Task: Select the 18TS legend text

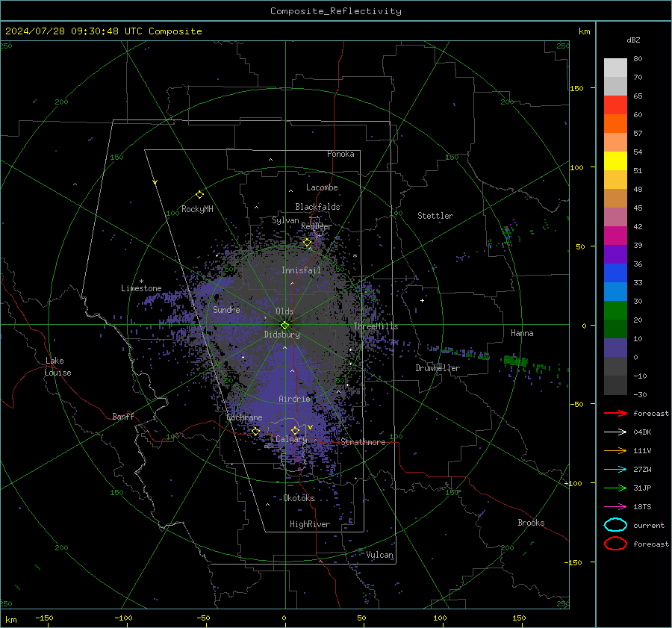Action: 642,507
